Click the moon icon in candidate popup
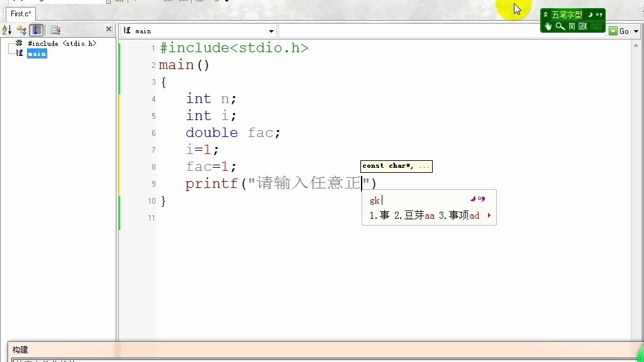Viewport: 644px width, 362px height. pyautogui.click(x=473, y=199)
